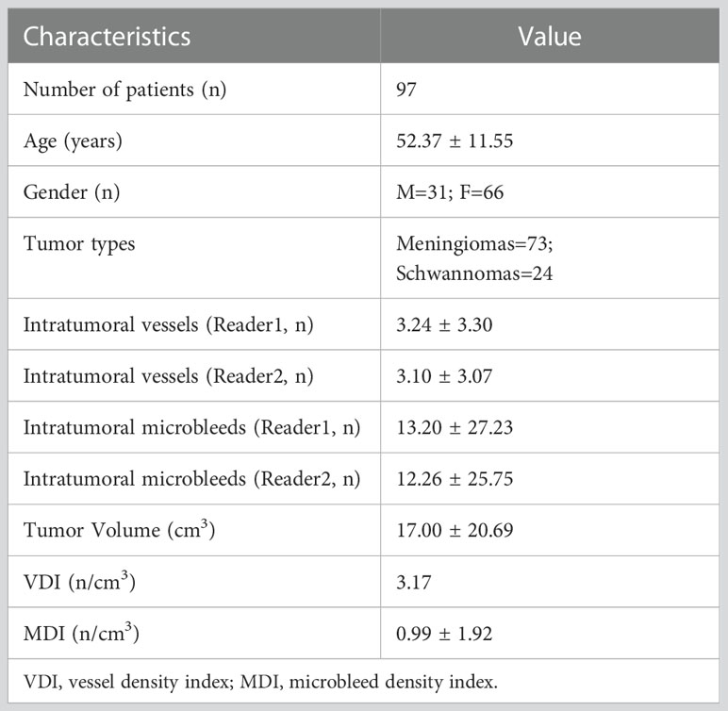728x711 pixels.
Task: Select the Number of patients row label
Action: click(x=124, y=90)
